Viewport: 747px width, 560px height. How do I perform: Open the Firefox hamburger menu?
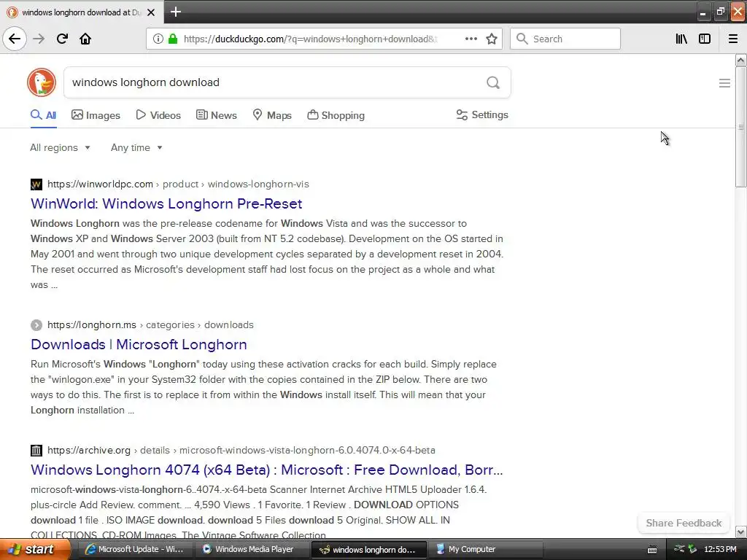[x=733, y=39]
